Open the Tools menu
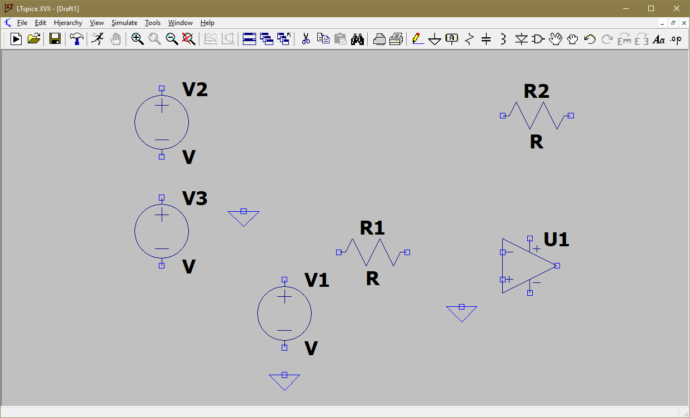Image resolution: width=690 pixels, height=418 pixels. click(152, 22)
